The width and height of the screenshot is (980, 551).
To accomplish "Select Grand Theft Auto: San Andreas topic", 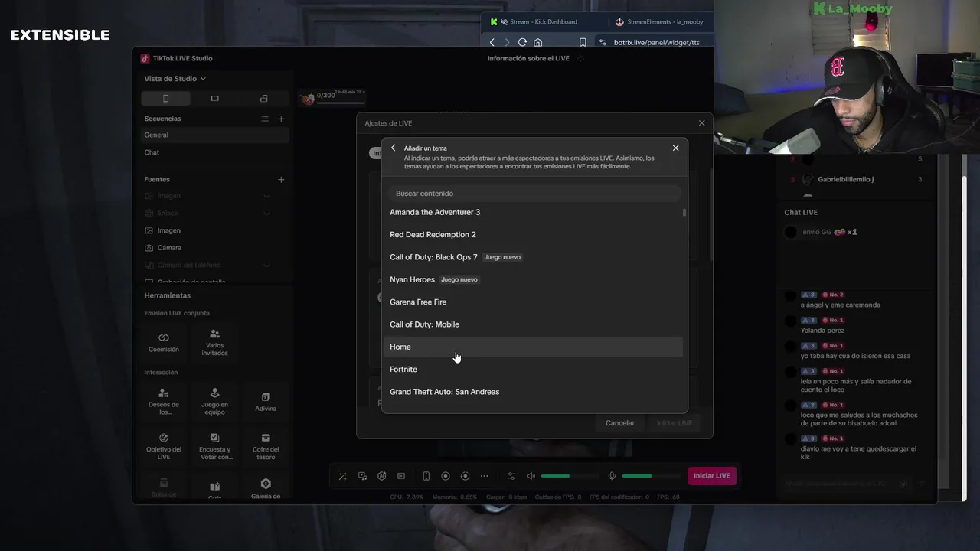I will (534, 392).
